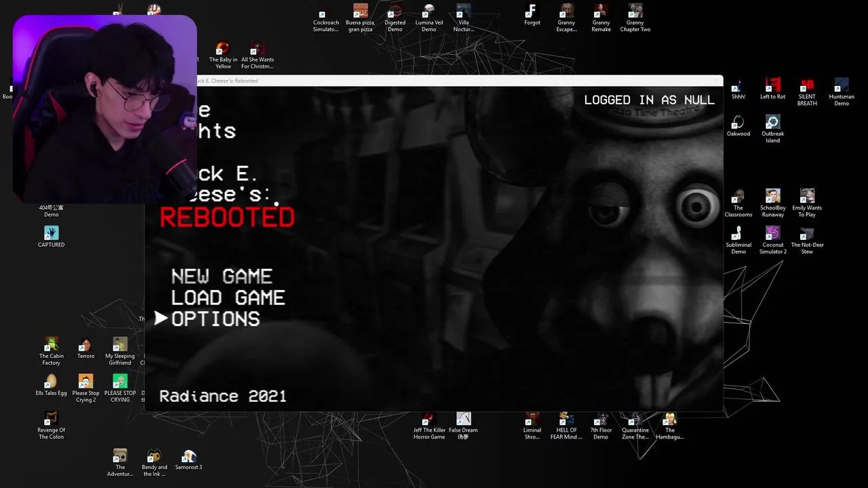Open The Cabin Factory desktop icon

pyautogui.click(x=52, y=352)
